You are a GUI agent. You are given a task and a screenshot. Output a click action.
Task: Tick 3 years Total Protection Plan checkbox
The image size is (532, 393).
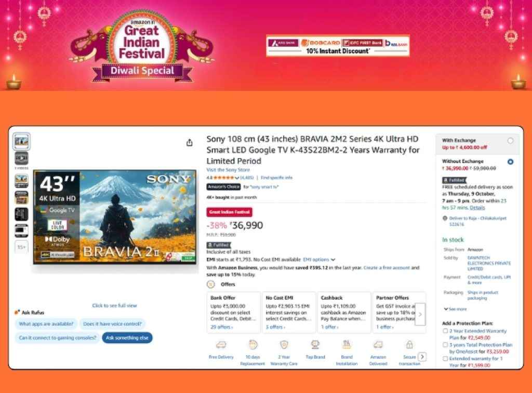tap(445, 345)
